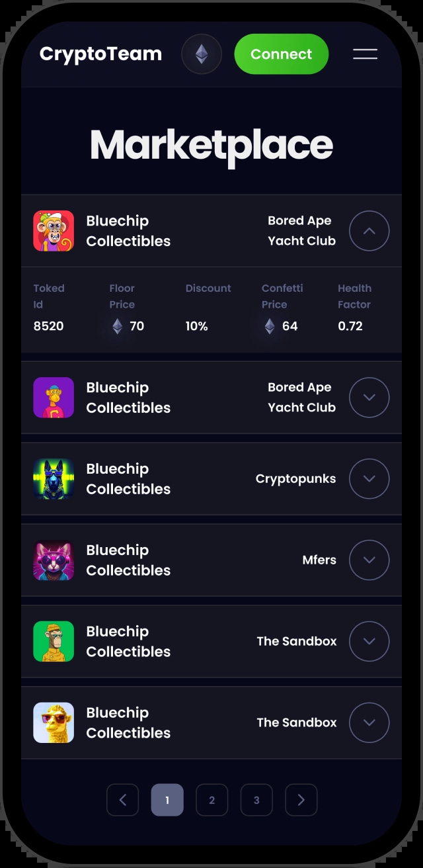Click the Ethereum network icon in header
The height and width of the screenshot is (868, 423).
[x=202, y=54]
